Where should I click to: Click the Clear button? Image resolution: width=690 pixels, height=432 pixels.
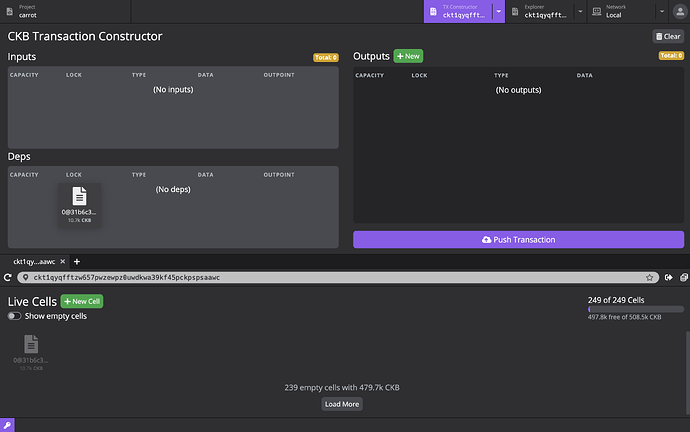668,37
